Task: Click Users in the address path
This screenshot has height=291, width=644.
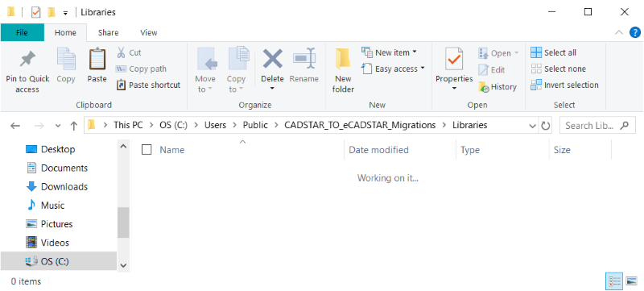Action: click(215, 126)
